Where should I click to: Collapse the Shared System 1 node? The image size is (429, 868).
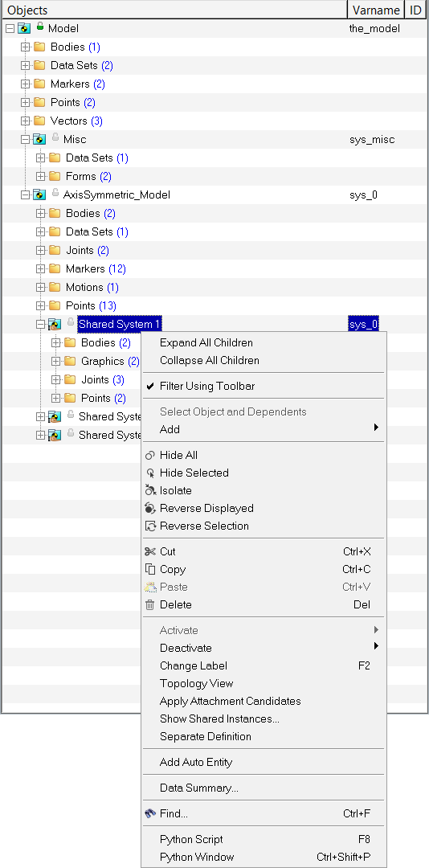pos(40,325)
